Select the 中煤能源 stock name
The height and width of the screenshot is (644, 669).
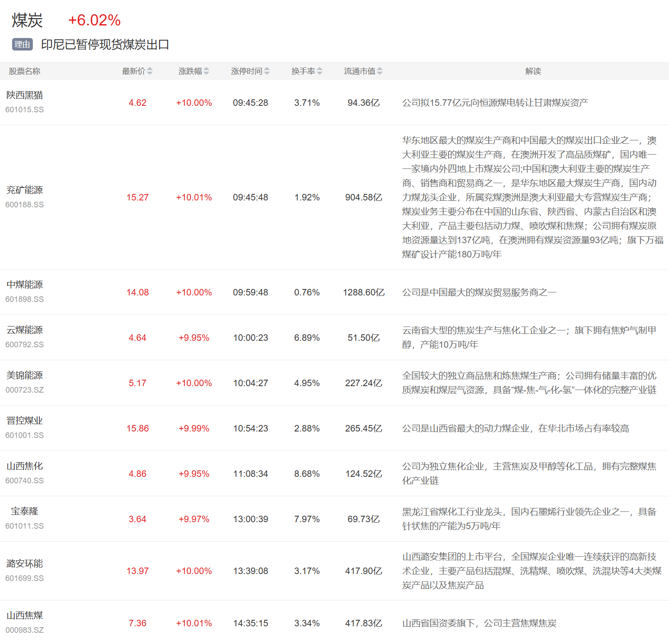coord(25,285)
